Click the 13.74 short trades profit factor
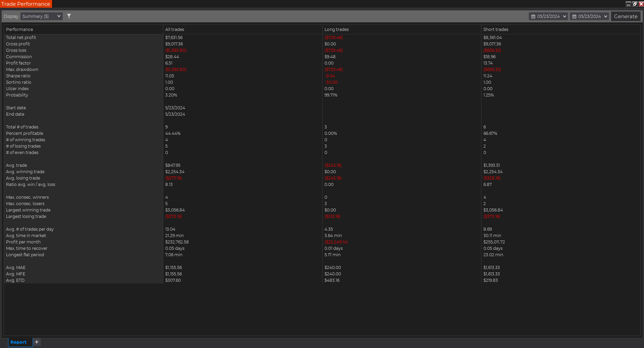 pyautogui.click(x=488, y=63)
